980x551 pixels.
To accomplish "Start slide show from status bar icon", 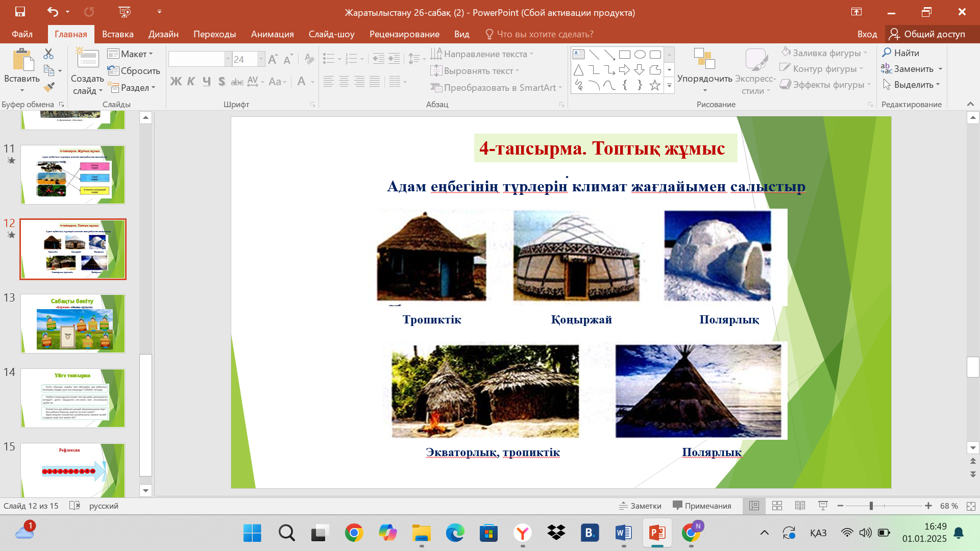I will coord(823,506).
